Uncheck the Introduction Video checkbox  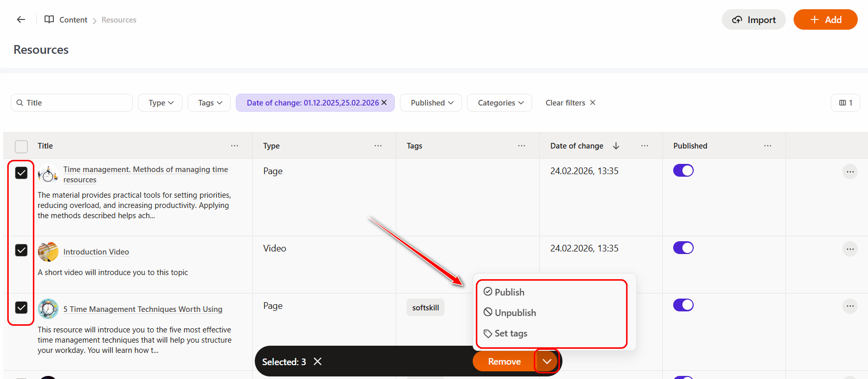22,250
